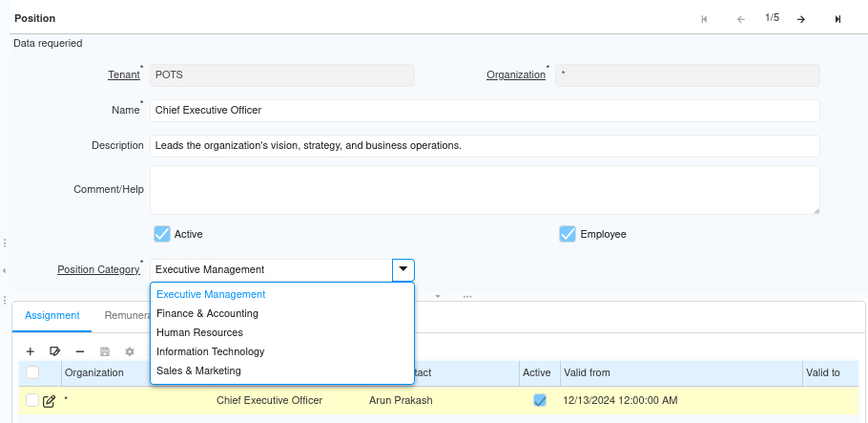
Task: Sort by the Organization column header
Action: 94,372
